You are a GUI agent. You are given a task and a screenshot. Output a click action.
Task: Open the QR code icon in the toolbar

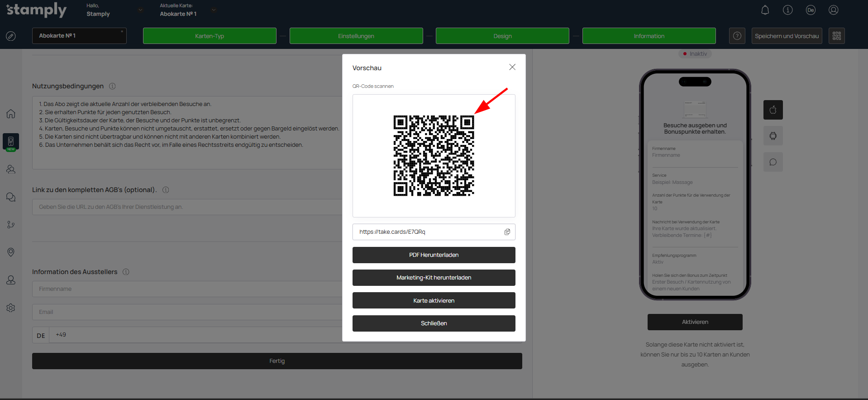(x=836, y=36)
